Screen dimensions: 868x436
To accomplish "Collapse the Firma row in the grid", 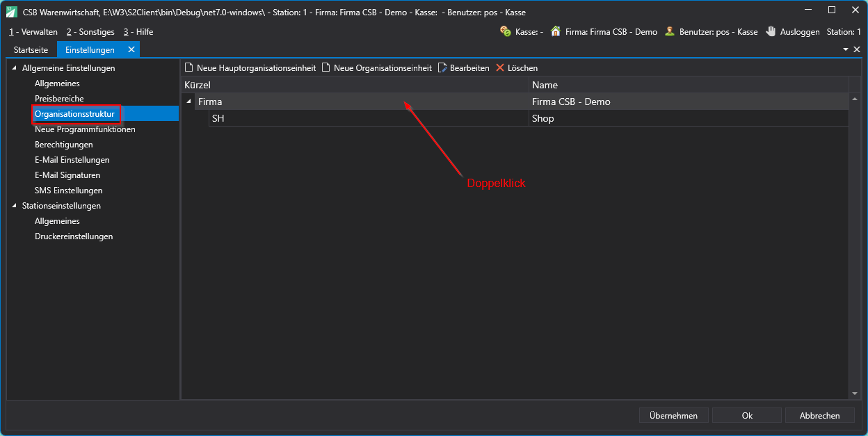I will (x=188, y=102).
